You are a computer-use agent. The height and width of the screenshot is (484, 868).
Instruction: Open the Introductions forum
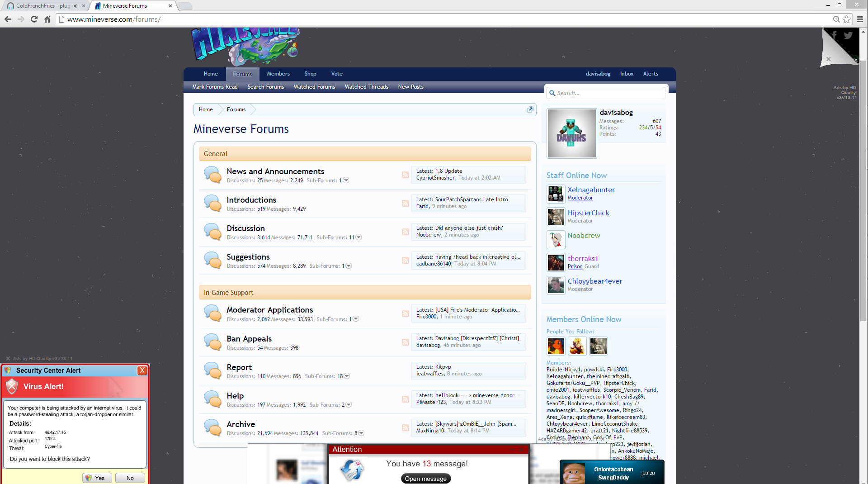[251, 200]
